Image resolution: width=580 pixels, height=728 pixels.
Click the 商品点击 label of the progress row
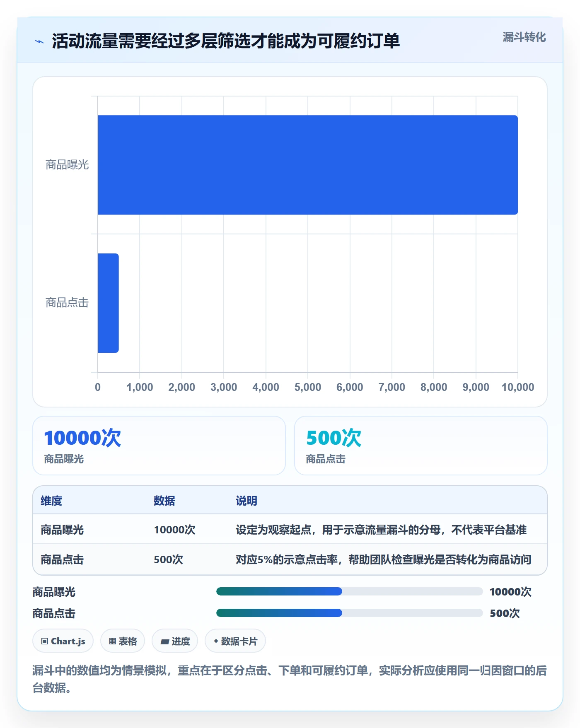(54, 613)
